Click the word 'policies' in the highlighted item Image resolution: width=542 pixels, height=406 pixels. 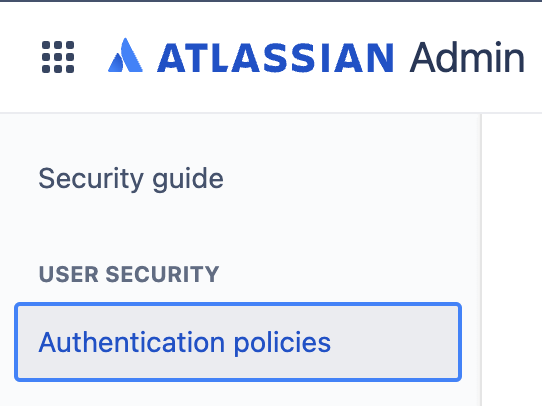tap(282, 343)
